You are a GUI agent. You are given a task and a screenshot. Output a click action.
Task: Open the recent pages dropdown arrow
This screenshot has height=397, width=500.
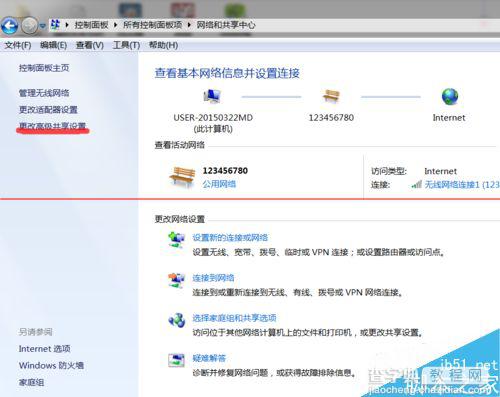(42, 26)
